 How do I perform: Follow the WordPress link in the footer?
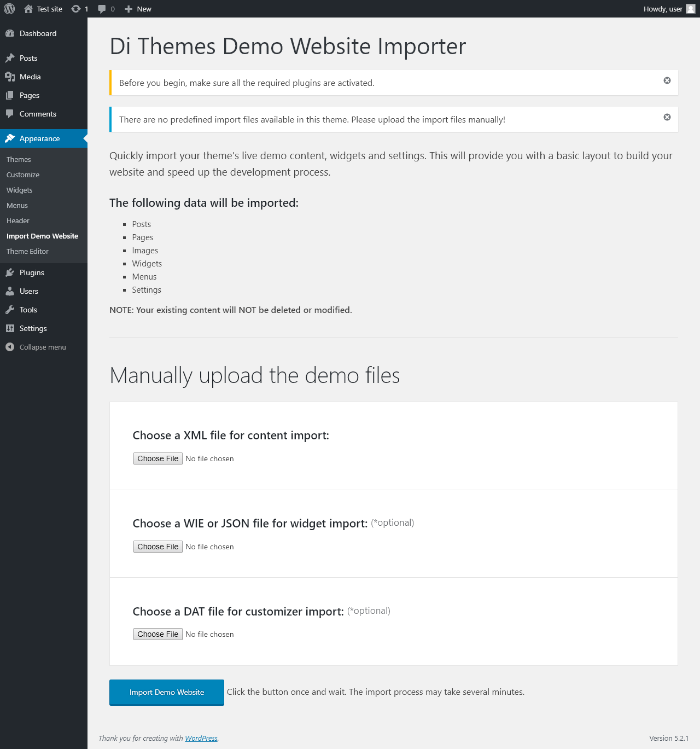201,738
